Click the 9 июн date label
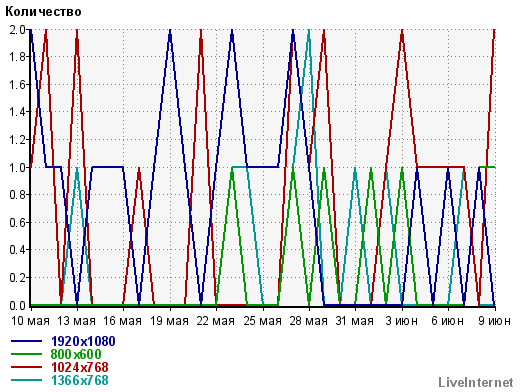 click(495, 321)
